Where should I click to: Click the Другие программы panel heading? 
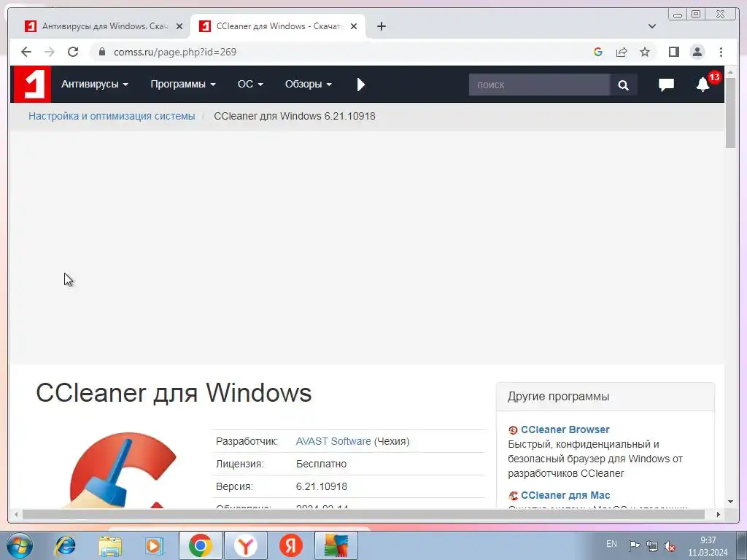[558, 396]
